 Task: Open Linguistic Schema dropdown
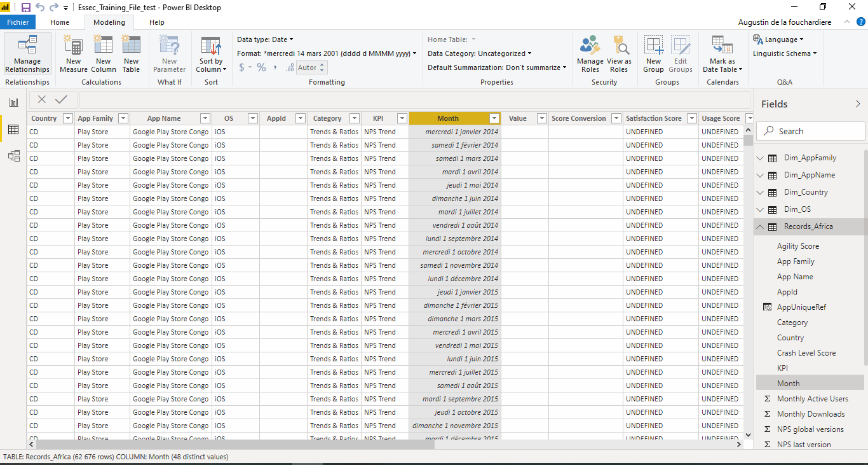pos(785,53)
